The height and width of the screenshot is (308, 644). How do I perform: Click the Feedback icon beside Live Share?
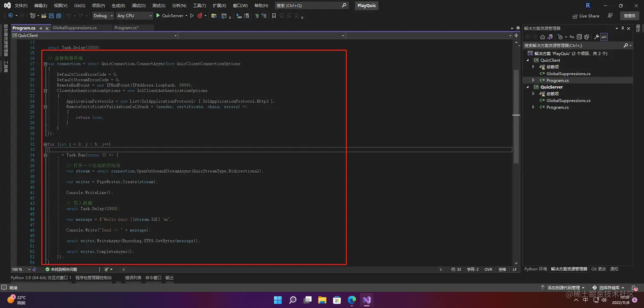610,16
